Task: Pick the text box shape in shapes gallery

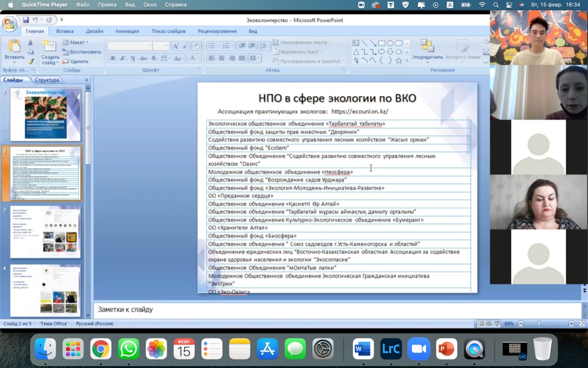Action: point(356,43)
